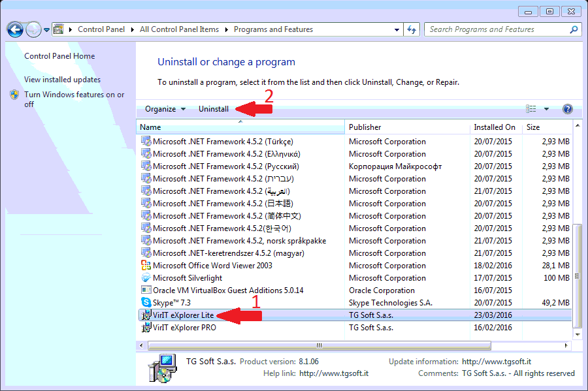Screen dimensions: 588x391
Task: Open the Control Panel breadcrumb
Action: pos(101,29)
